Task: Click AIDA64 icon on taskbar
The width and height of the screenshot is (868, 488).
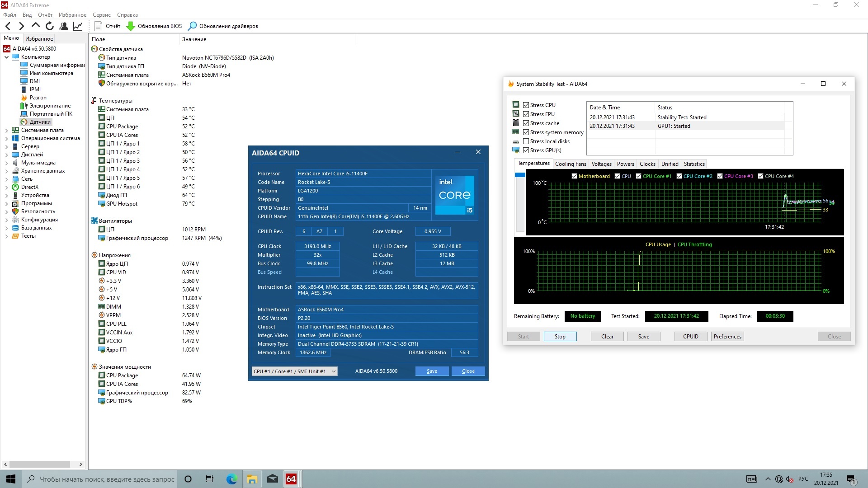Action: coord(291,479)
